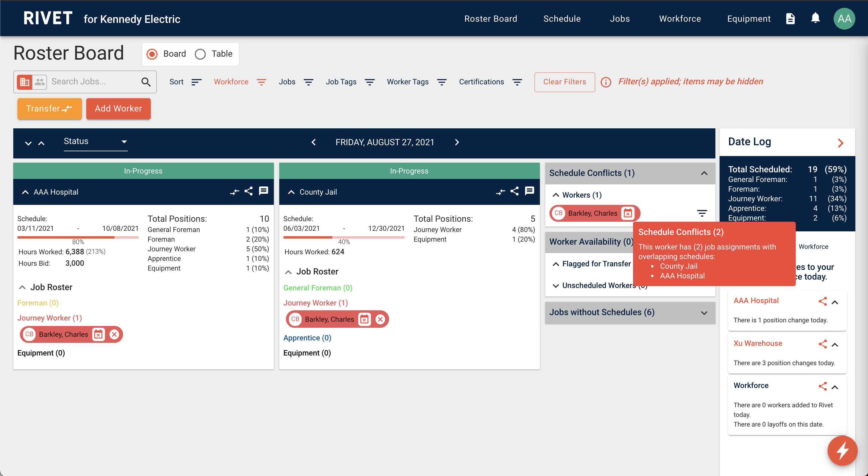
Task: Click the expand arrows icon on AAA Hospital card
Action: (234, 192)
